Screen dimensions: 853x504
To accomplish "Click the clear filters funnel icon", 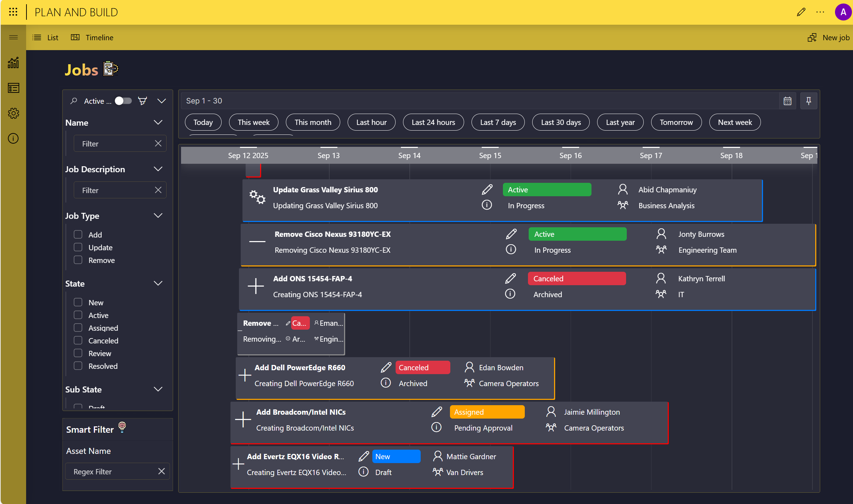I will point(143,101).
